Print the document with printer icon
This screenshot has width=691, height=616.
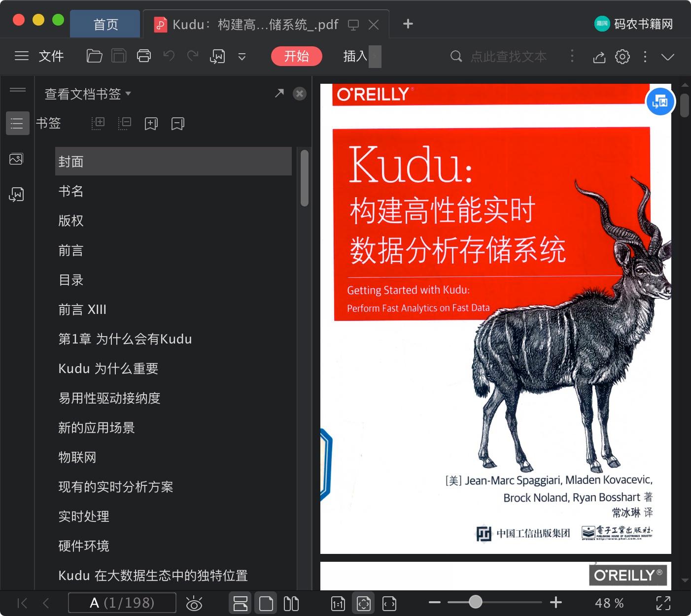144,56
